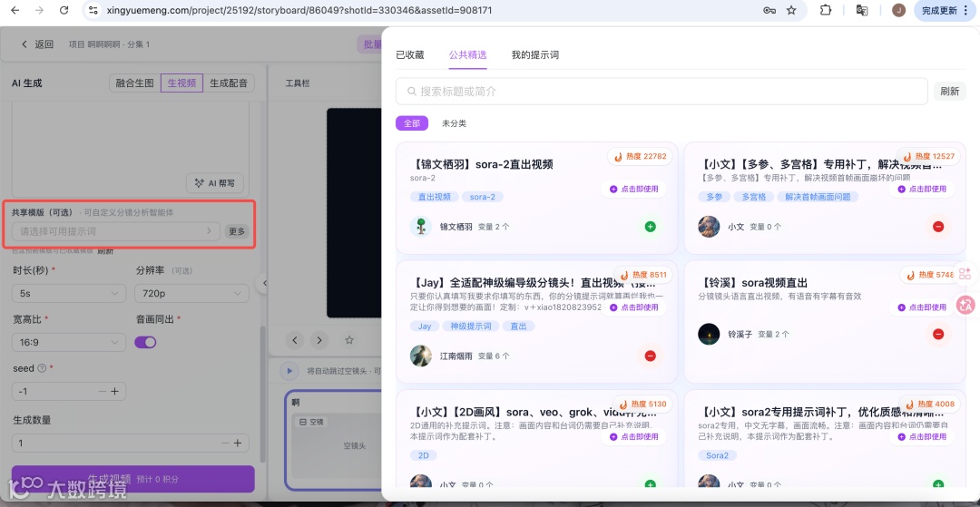Click 神级提示词 tag
Image resolution: width=980 pixels, height=507 pixels.
[471, 326]
